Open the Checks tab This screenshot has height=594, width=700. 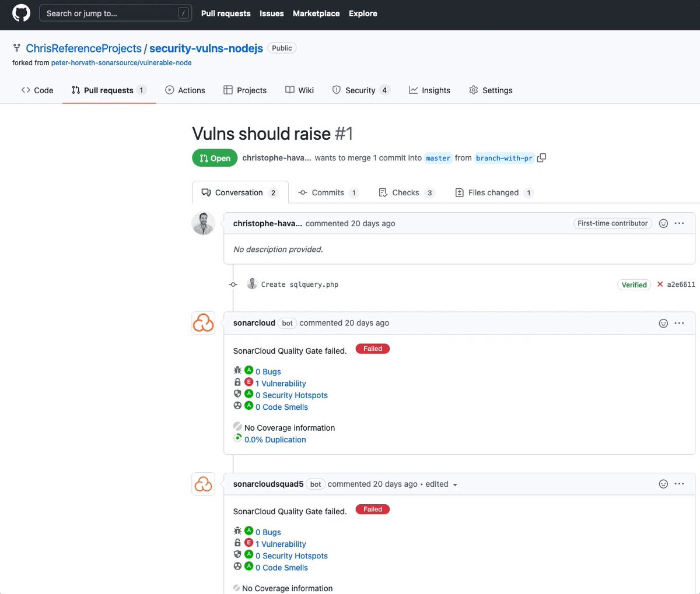407,192
